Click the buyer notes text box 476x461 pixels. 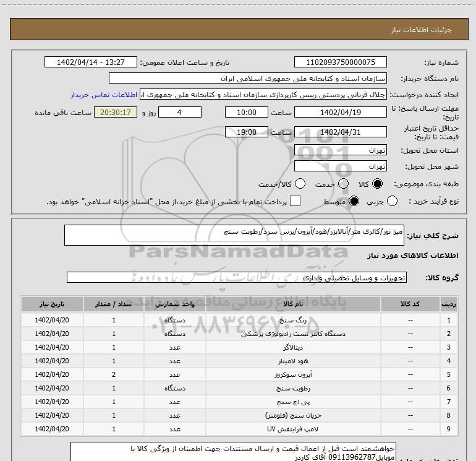[233, 452]
